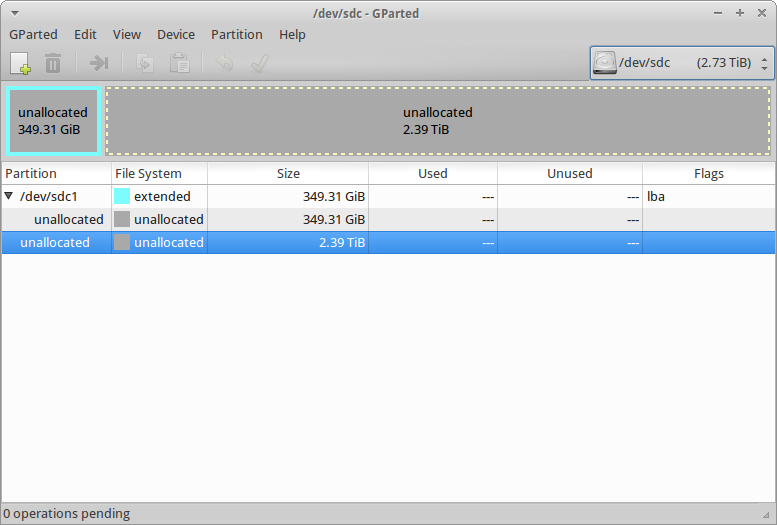This screenshot has height=525, width=777.
Task: Click the device selector up/down arrows
Action: 765,63
